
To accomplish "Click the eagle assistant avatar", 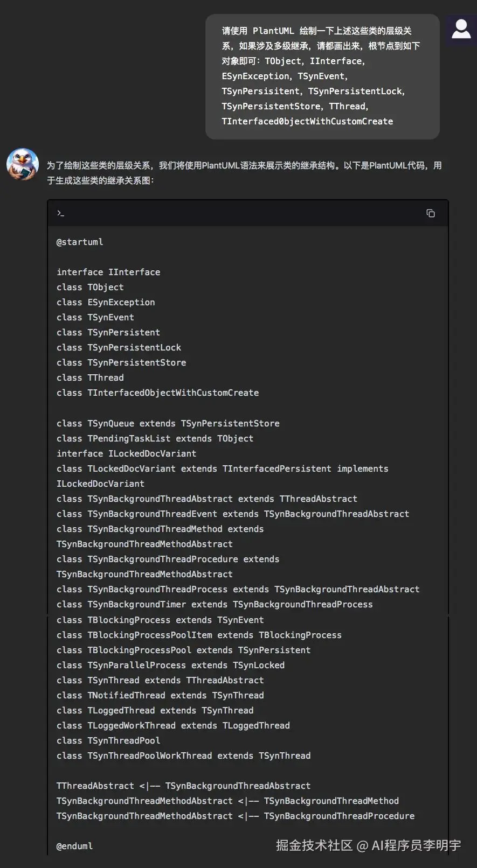I will point(22,164).
